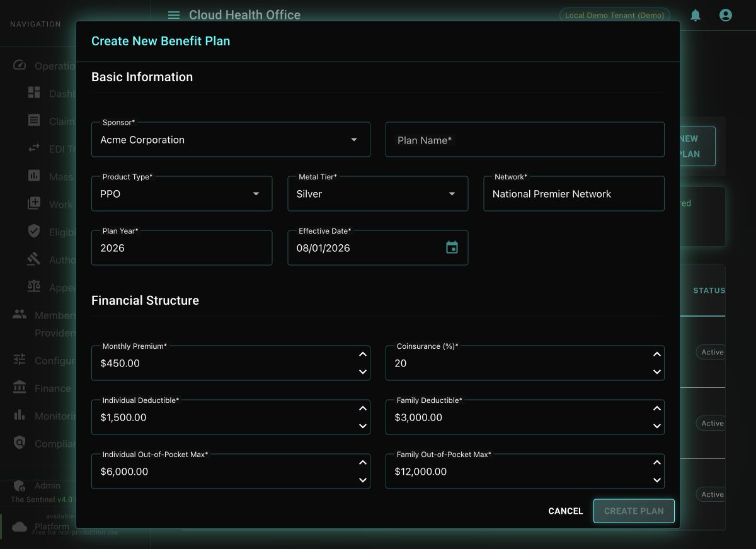The image size is (756, 549).
Task: Decrease Family Out-of-Pocket Max with down arrow
Action: click(657, 480)
